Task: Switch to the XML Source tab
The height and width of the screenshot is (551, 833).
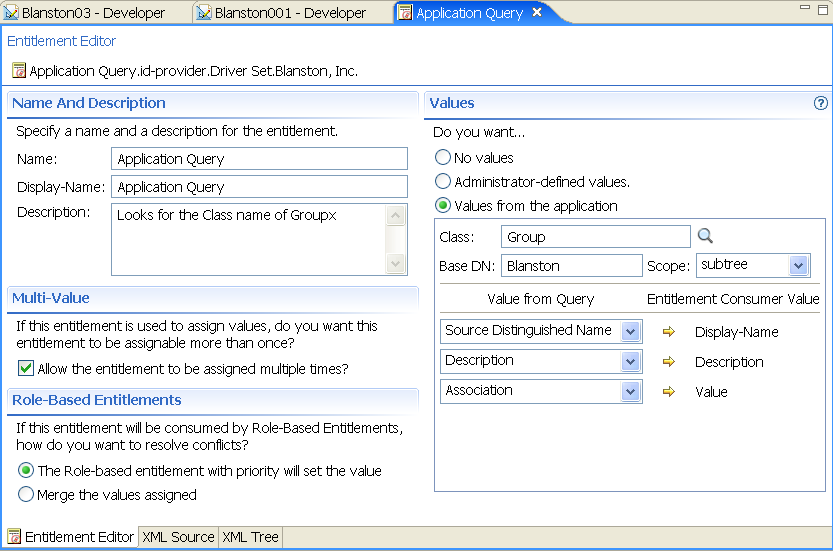Action: tap(178, 537)
